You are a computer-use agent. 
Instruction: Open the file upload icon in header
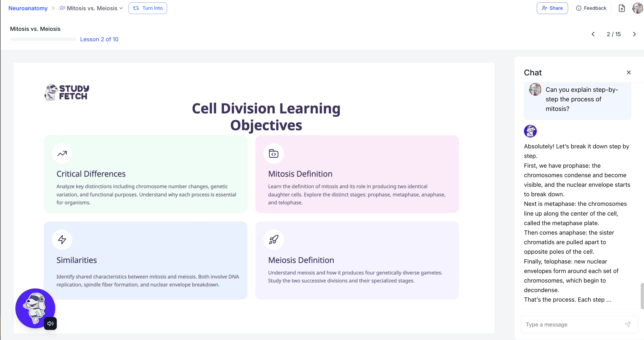[621, 8]
